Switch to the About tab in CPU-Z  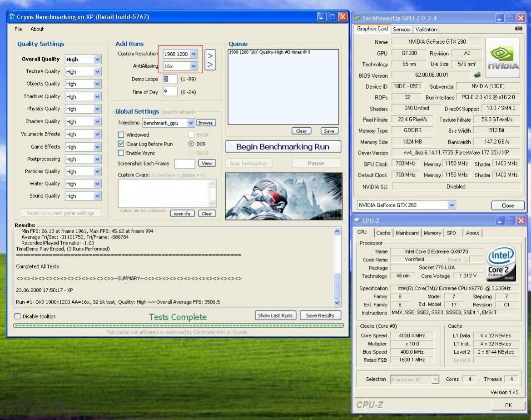472,233
